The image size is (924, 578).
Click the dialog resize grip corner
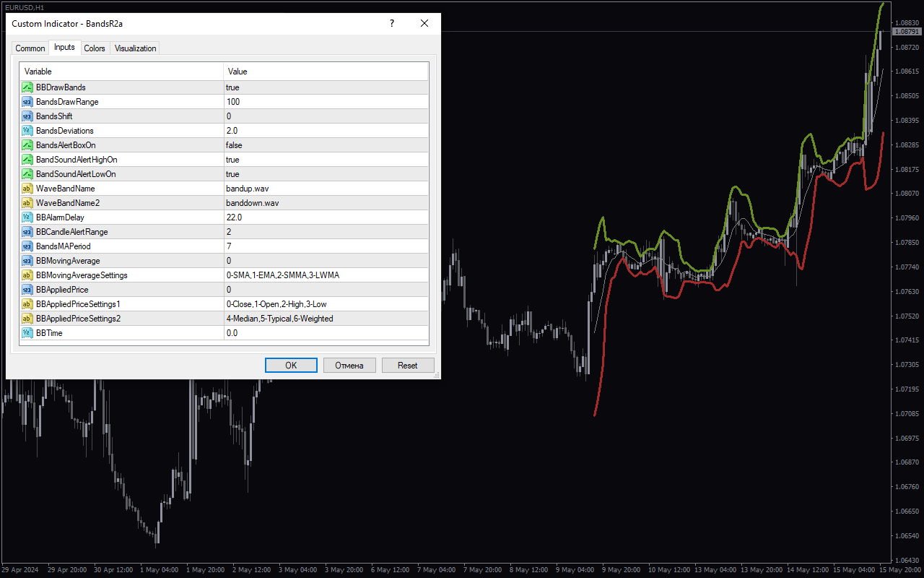(x=436, y=375)
